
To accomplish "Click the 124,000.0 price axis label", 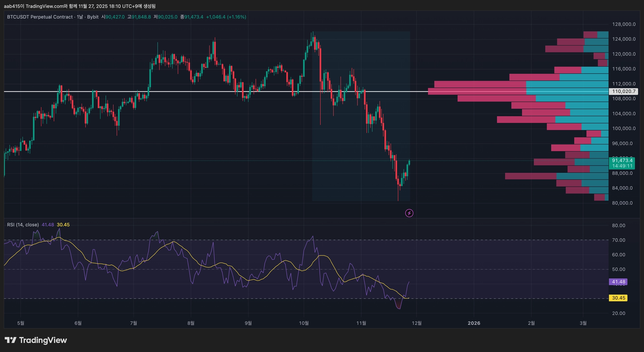I will pos(624,39).
